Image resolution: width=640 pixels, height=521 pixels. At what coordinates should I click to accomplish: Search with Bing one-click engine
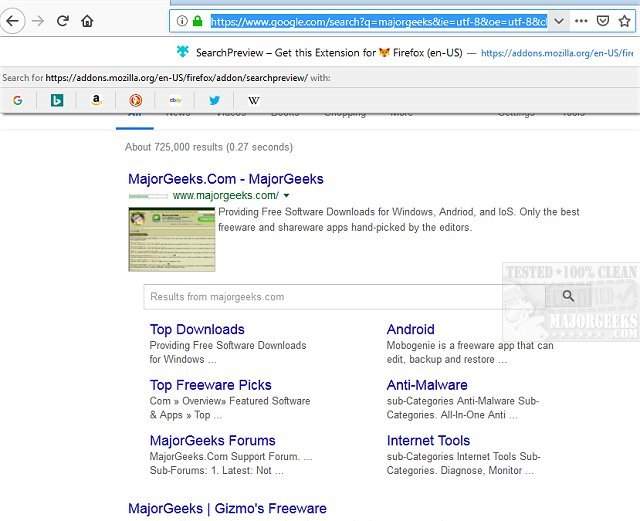57,100
